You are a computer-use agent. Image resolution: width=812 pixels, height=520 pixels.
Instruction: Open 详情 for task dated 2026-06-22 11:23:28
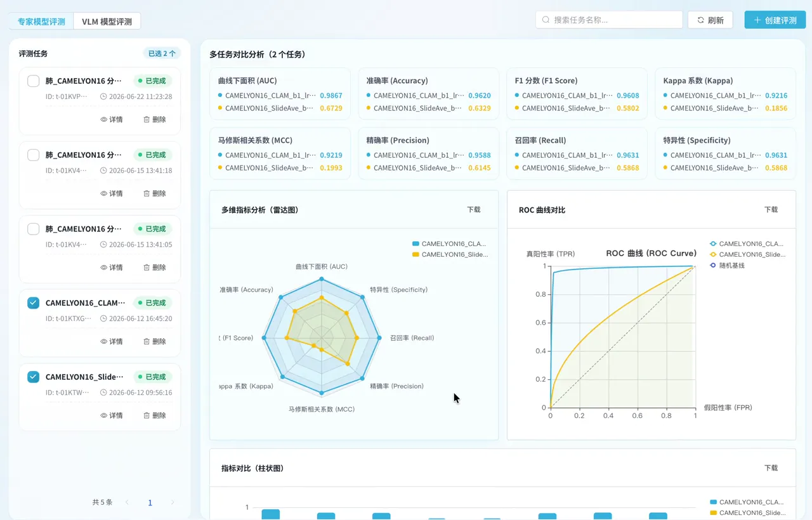(112, 119)
